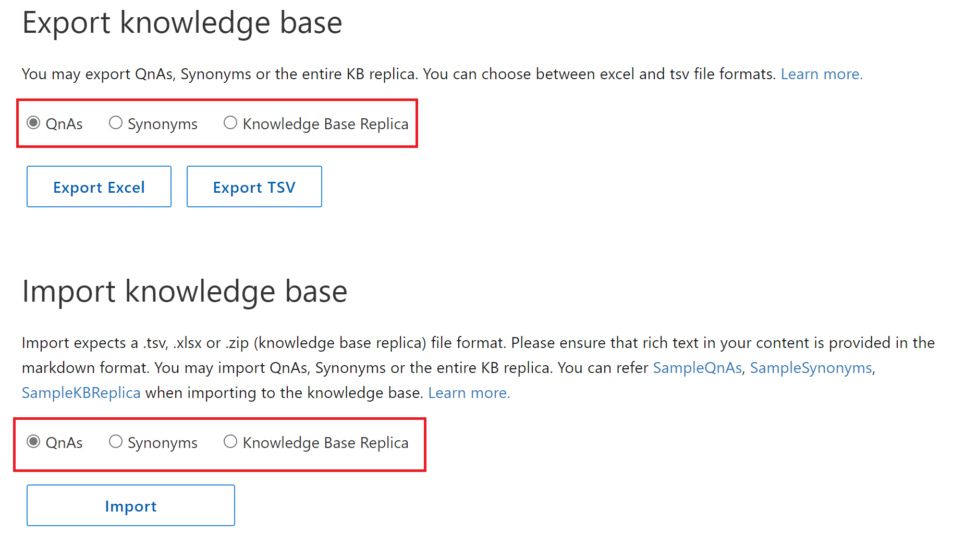Viewport: 977px width, 560px height.
Task: Click the Knowledge Base Replica label under import
Action: coord(325,442)
